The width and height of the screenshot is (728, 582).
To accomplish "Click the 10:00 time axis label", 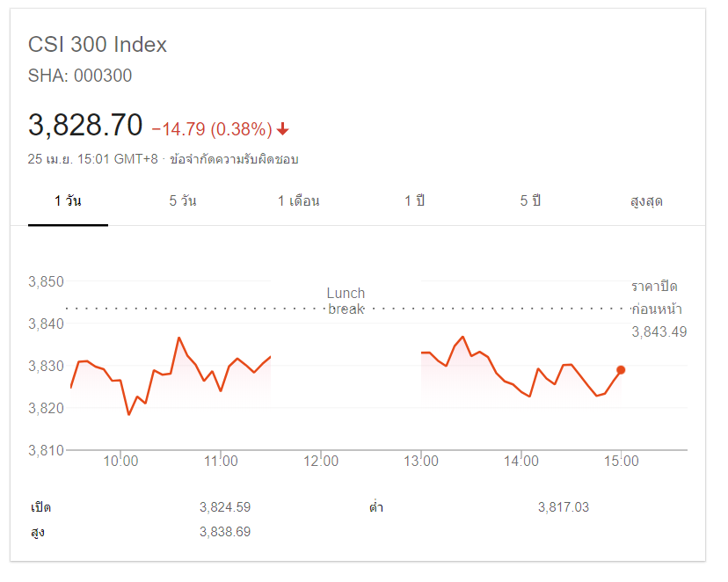I will [x=120, y=461].
